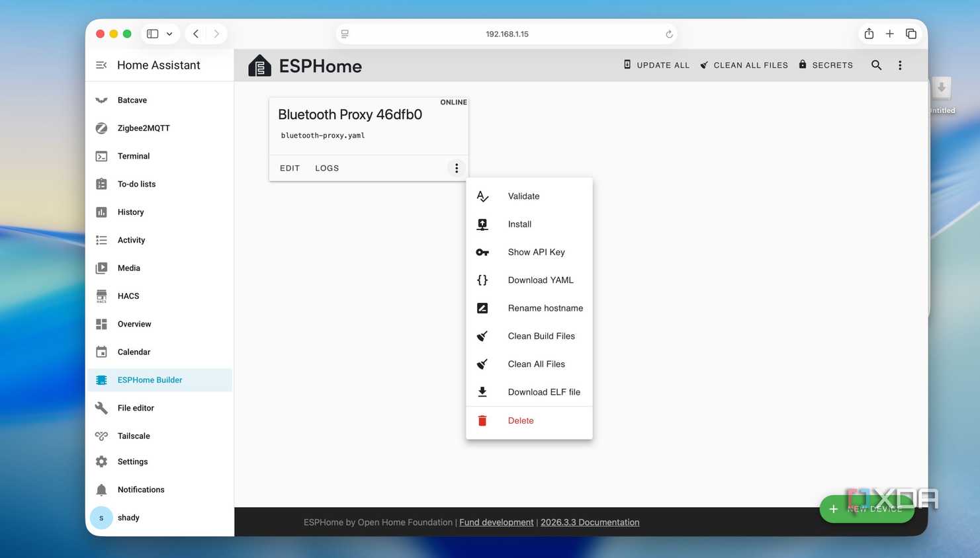Click the UPDATE ALL button
This screenshot has width=980, height=558.
(x=656, y=65)
